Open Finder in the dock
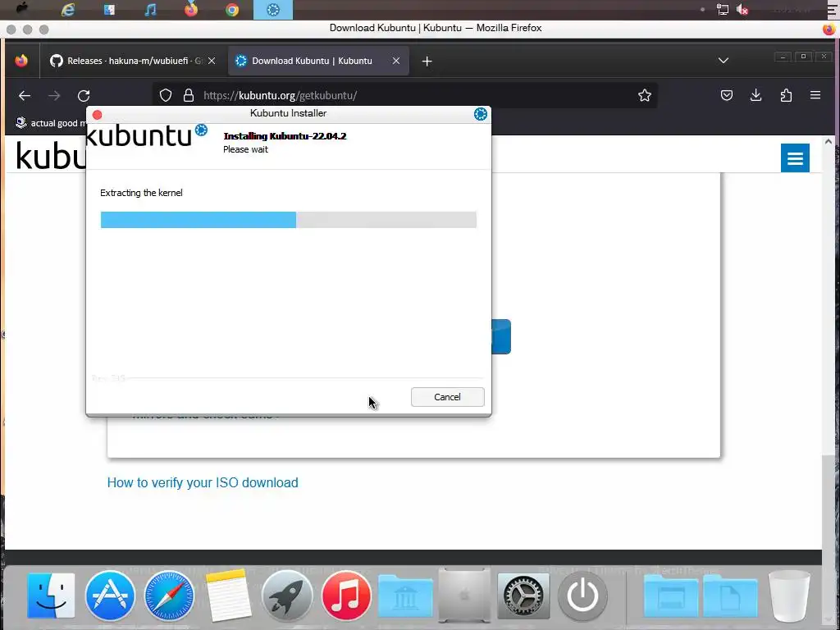 click(x=51, y=596)
